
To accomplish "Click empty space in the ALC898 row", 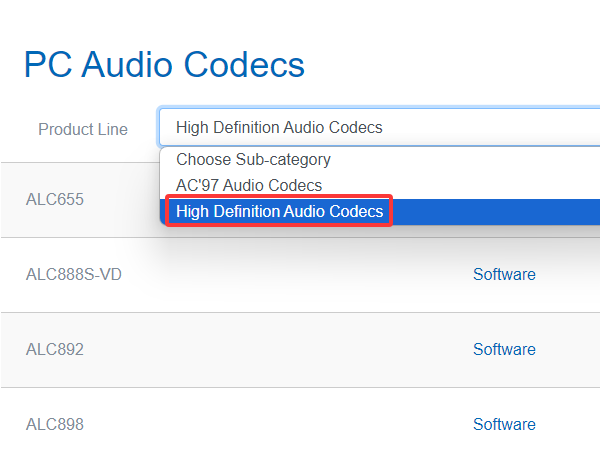I will [x=300, y=424].
